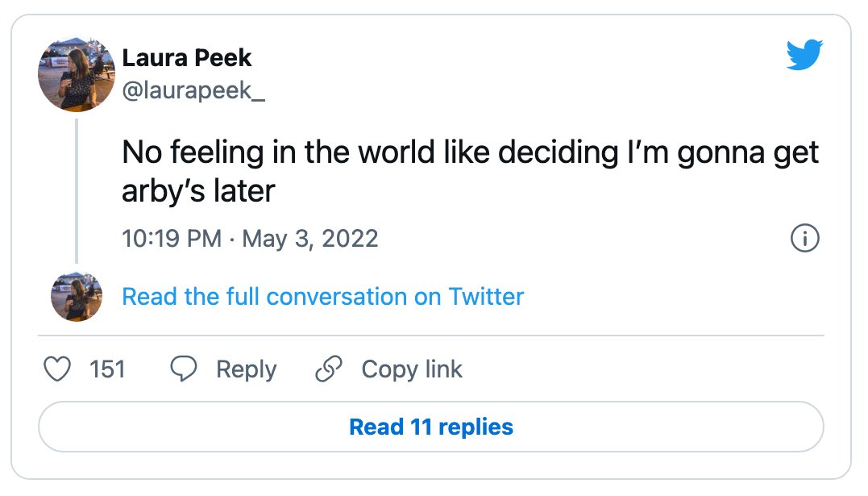Like the tweet with the heart icon
868x496 pixels.
point(57,369)
